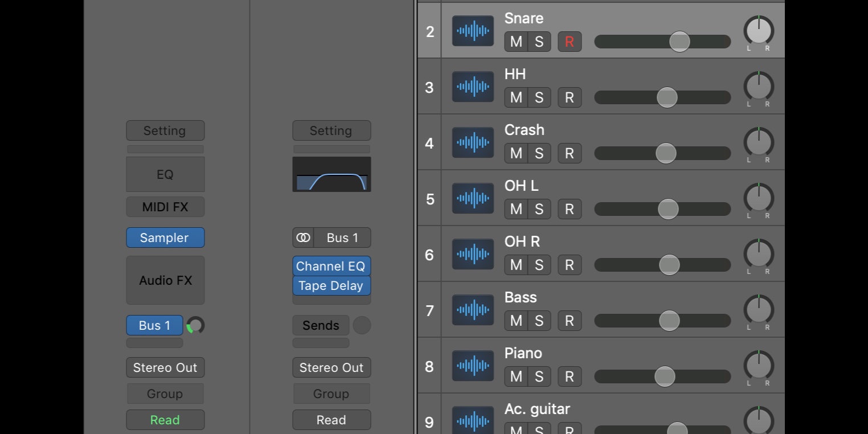Image resolution: width=868 pixels, height=434 pixels.
Task: Open the Tape Delay plug-in slot
Action: 331,285
